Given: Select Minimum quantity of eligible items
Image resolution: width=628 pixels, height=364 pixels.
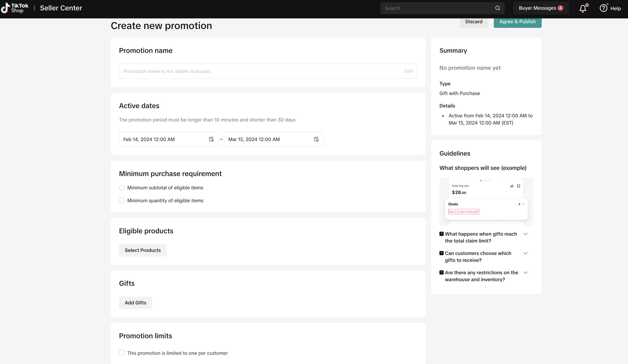Looking at the screenshot, I should (x=122, y=201).
